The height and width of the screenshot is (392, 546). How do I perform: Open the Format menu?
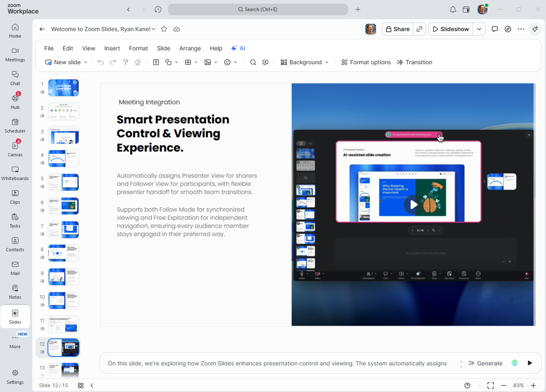[x=138, y=48]
